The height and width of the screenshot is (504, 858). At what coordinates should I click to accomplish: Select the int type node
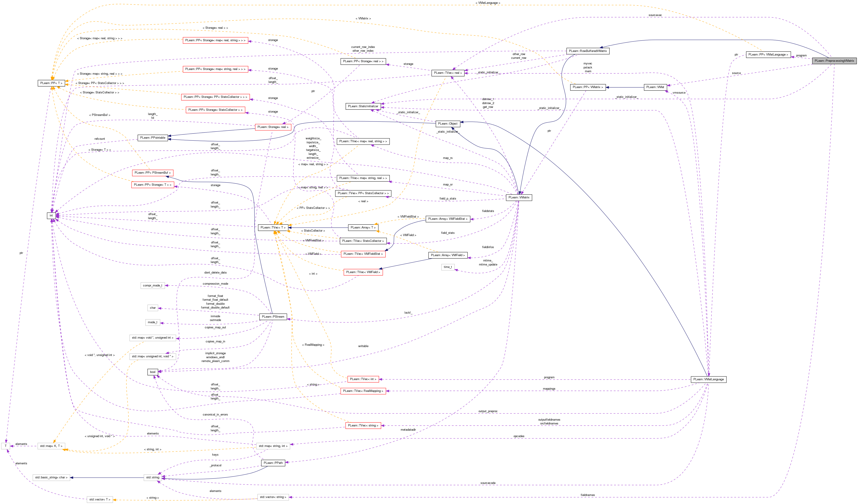click(x=52, y=215)
